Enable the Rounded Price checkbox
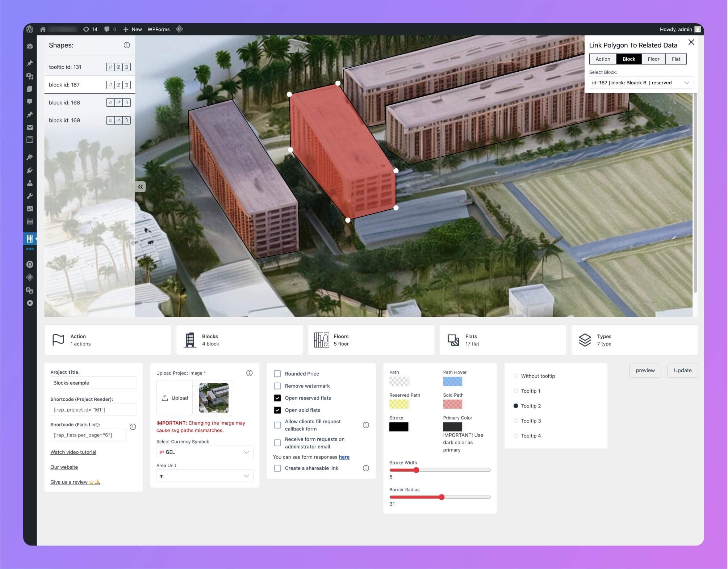Viewport: 728px width, 569px height. click(277, 374)
